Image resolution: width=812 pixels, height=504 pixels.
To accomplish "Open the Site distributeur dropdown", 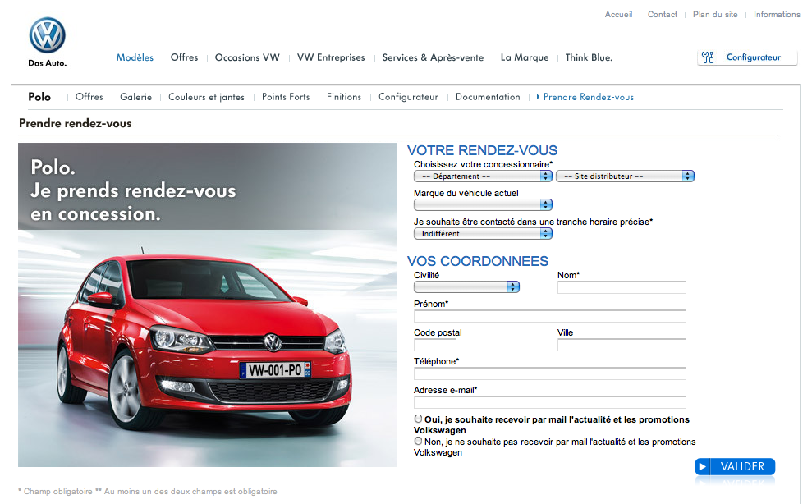I will pyautogui.click(x=625, y=176).
